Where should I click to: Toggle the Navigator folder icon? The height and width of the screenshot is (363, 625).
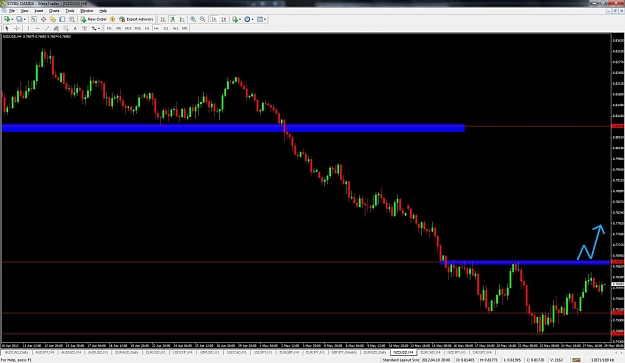point(53,19)
